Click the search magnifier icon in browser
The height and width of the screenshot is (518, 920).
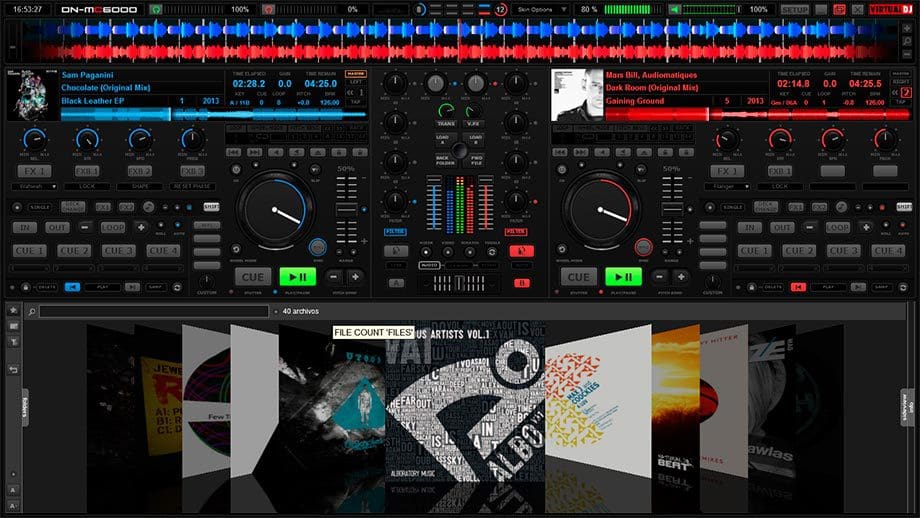click(32, 312)
